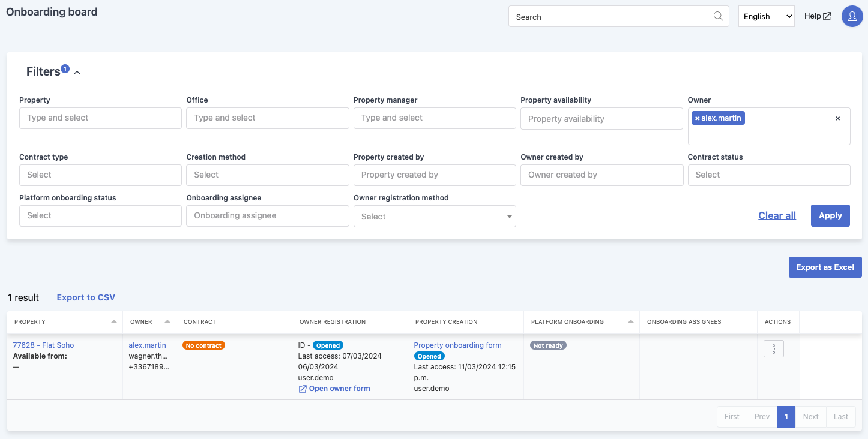The width and height of the screenshot is (868, 439).
Task: Open the Property onboarding form link
Action: pos(457,345)
